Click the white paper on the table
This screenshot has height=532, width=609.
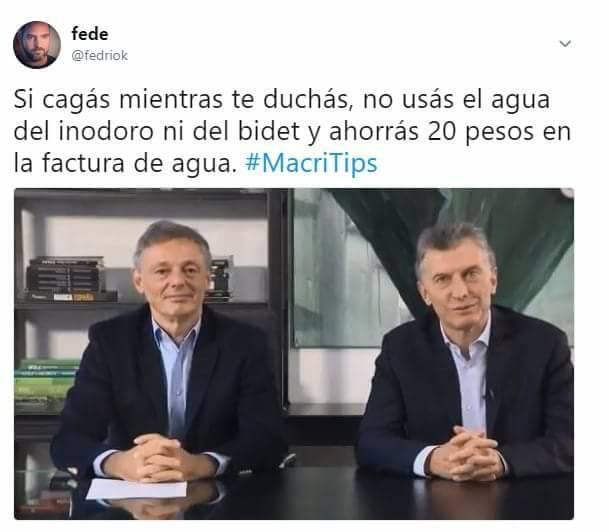click(137, 489)
